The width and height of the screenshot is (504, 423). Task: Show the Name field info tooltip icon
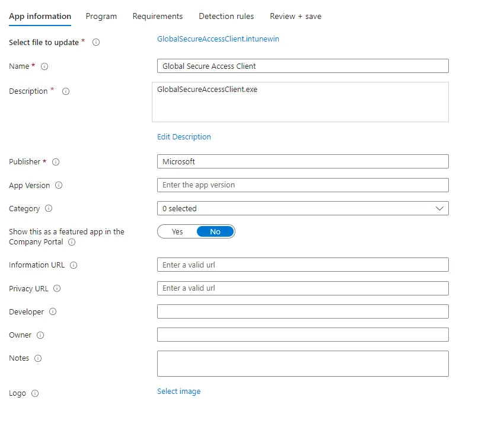point(44,66)
